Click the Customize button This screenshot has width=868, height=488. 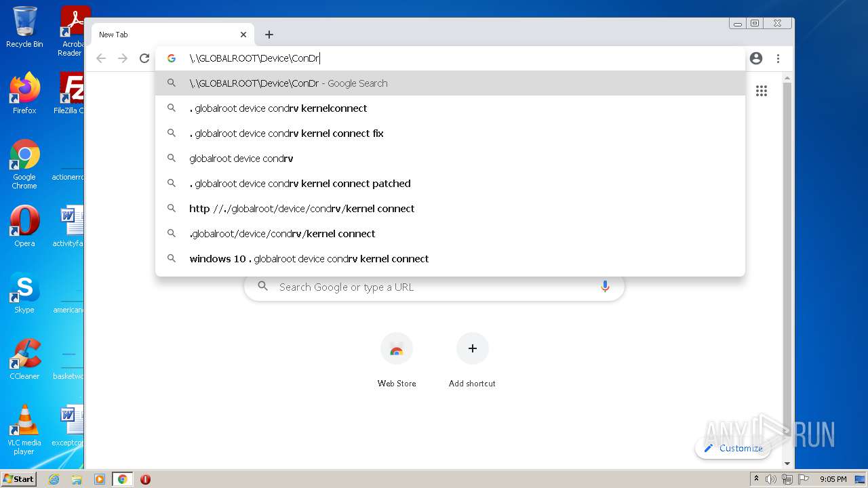(x=733, y=448)
